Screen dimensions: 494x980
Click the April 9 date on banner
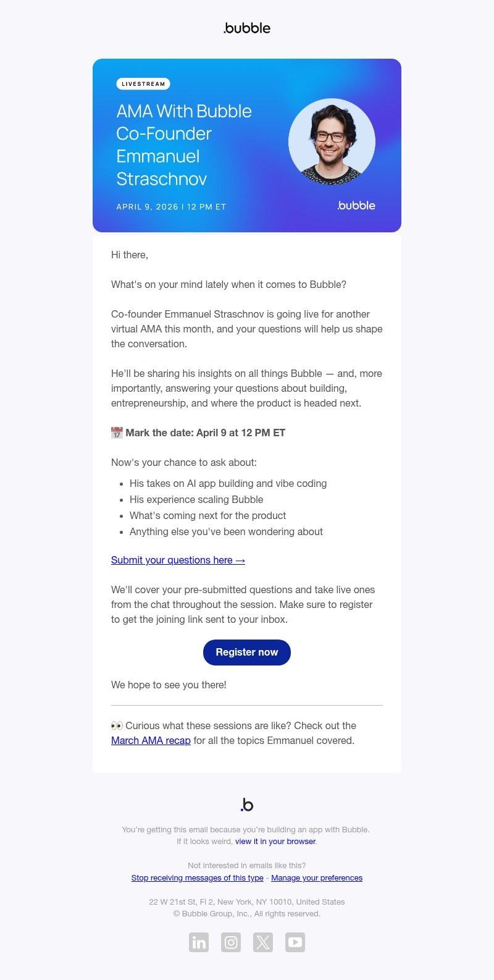[x=170, y=206]
